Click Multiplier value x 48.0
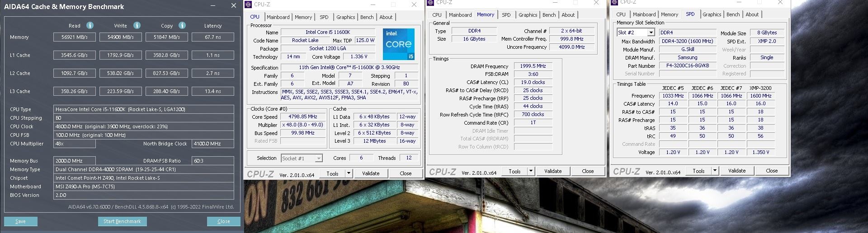 coord(302,125)
